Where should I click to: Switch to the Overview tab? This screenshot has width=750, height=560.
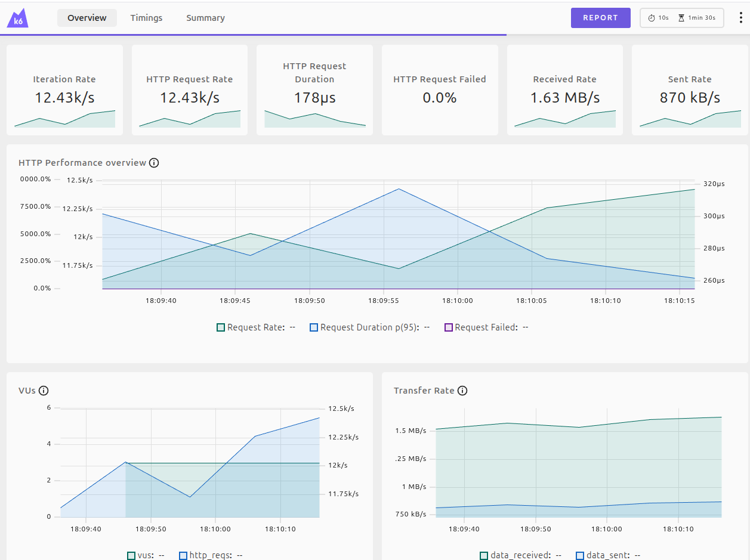click(87, 18)
